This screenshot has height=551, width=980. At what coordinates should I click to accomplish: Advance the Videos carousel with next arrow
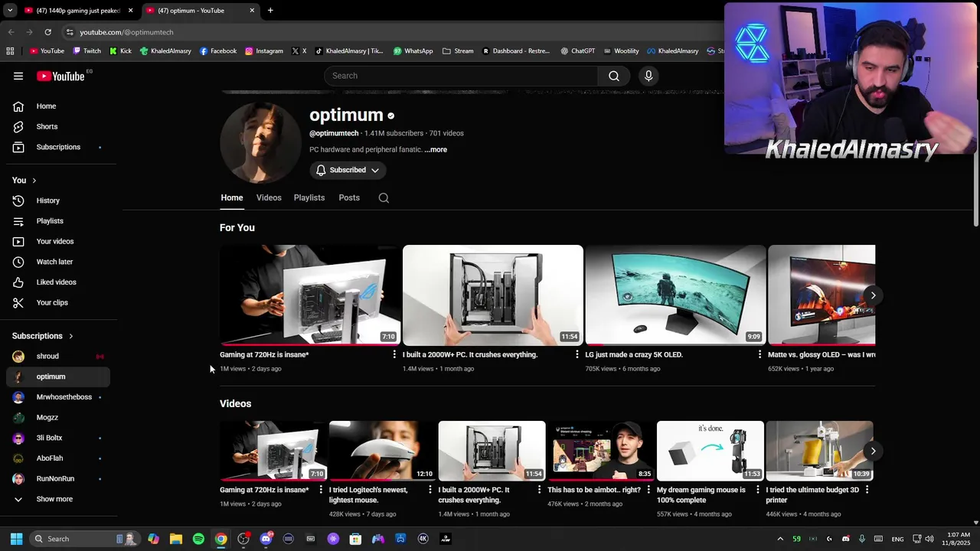[873, 451]
